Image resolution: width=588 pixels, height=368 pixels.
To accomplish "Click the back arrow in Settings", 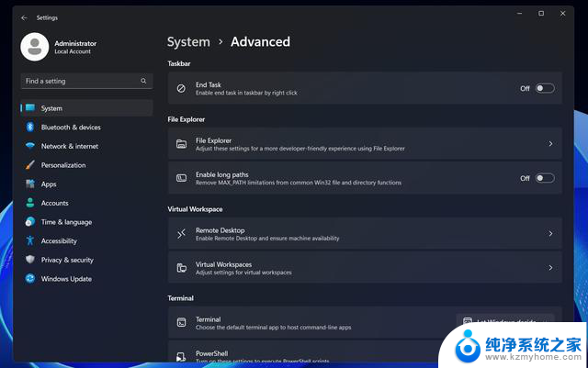I will pyautogui.click(x=25, y=17).
